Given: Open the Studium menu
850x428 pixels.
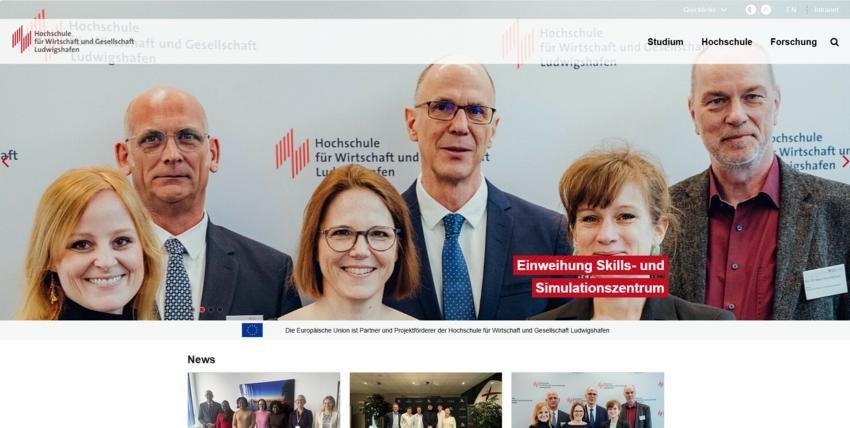Looking at the screenshot, I should pos(665,42).
